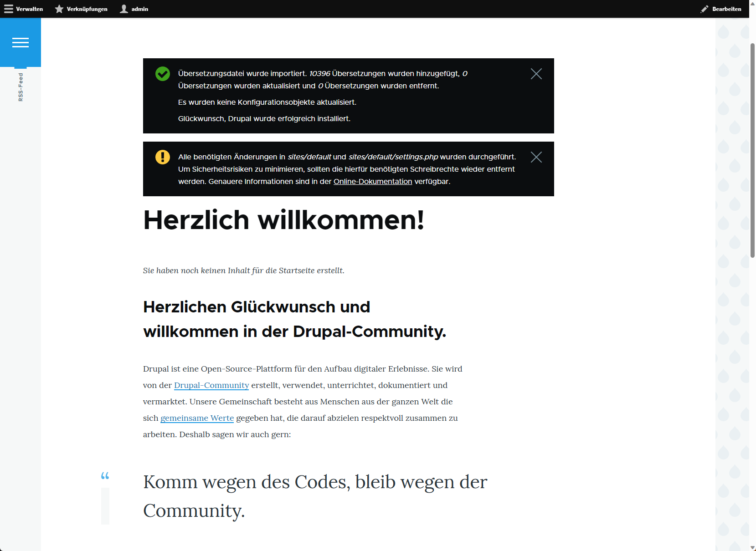Click the 'Sie haben noch keinen Inhalt' notice
The height and width of the screenshot is (551, 756).
point(244,270)
